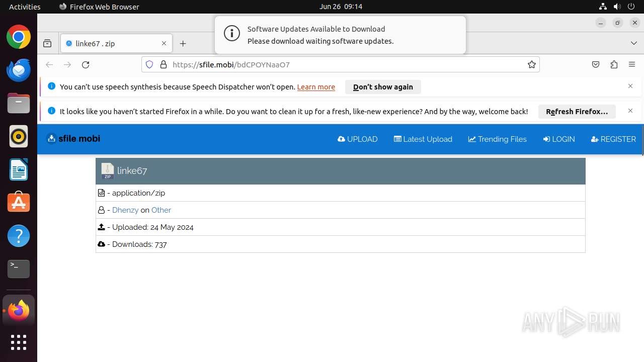
Task: Open Google Chrome from the dock
Action: [19, 37]
